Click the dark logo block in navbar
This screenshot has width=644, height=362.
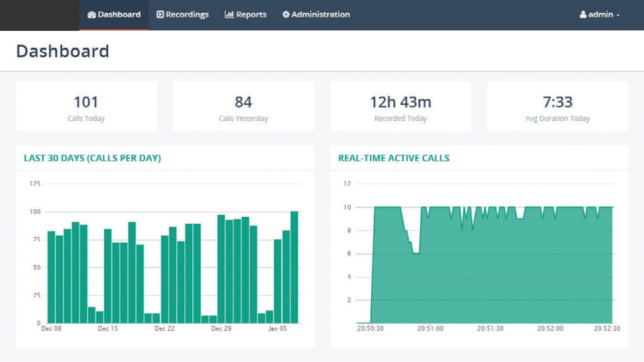coord(40,15)
